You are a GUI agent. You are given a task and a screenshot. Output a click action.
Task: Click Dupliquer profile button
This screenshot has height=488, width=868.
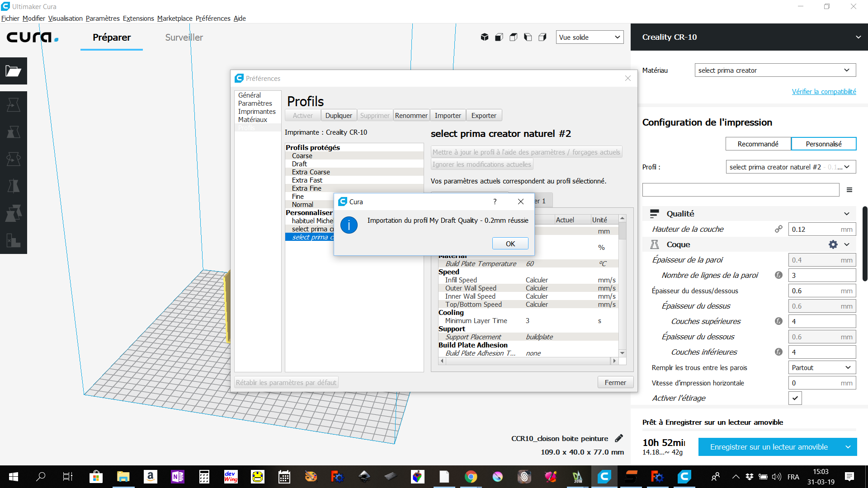click(x=339, y=115)
